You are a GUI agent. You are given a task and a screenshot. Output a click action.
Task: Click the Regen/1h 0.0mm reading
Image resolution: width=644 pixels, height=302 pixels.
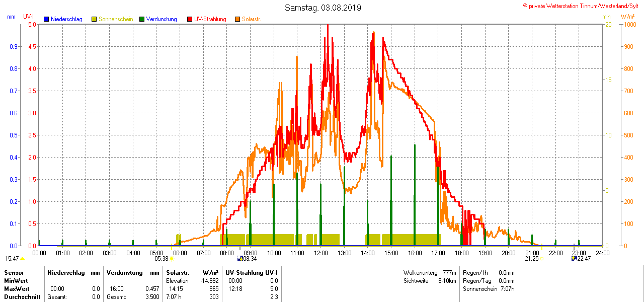coord(489,272)
